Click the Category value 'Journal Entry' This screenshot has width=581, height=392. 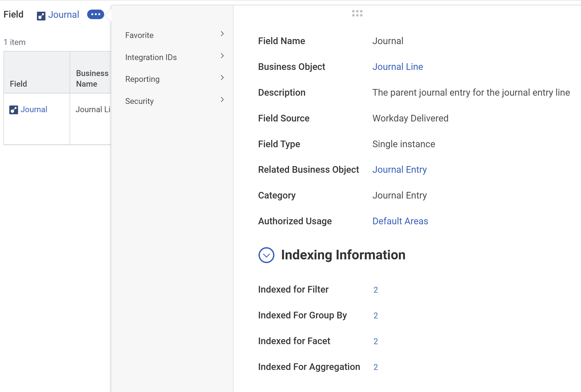[400, 195]
